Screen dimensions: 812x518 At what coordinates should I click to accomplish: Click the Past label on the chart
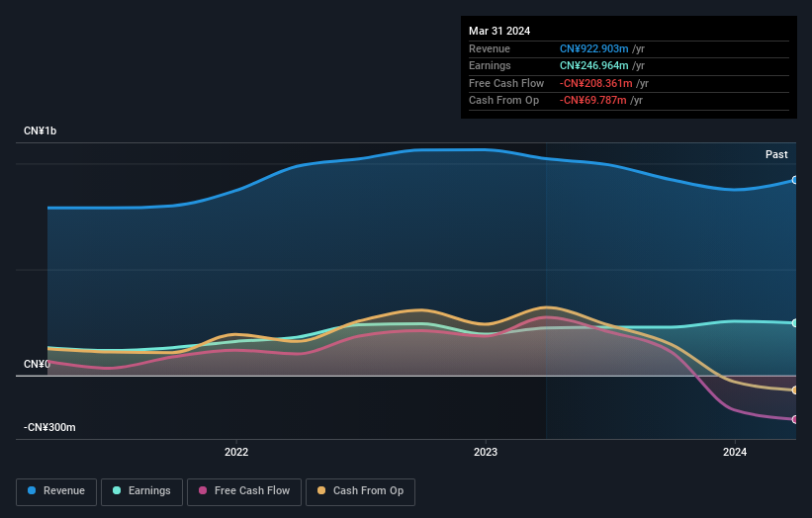[x=776, y=154]
